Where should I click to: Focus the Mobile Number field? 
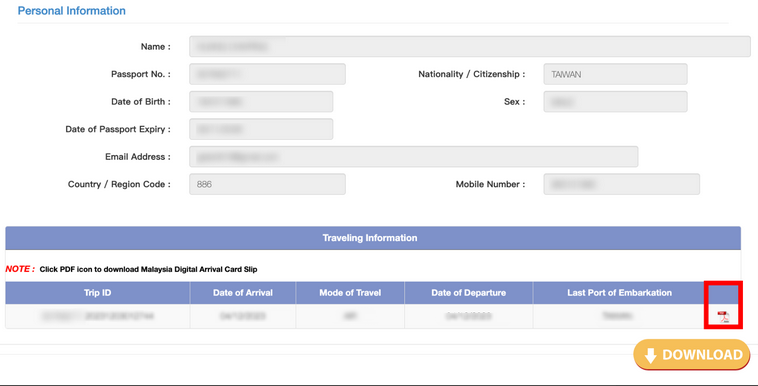[x=621, y=184]
